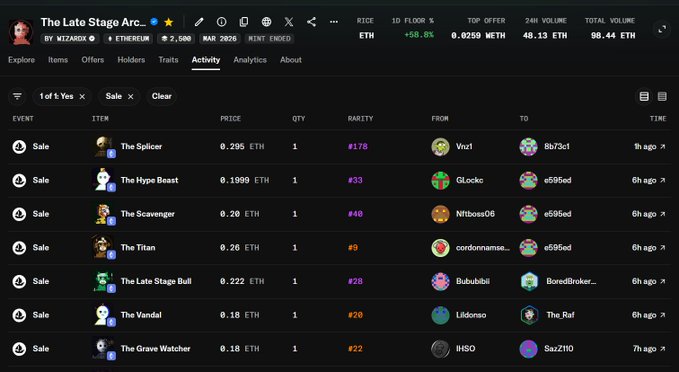Click rarity rank #9
Viewport: 679px width, 372px height.
pos(353,248)
